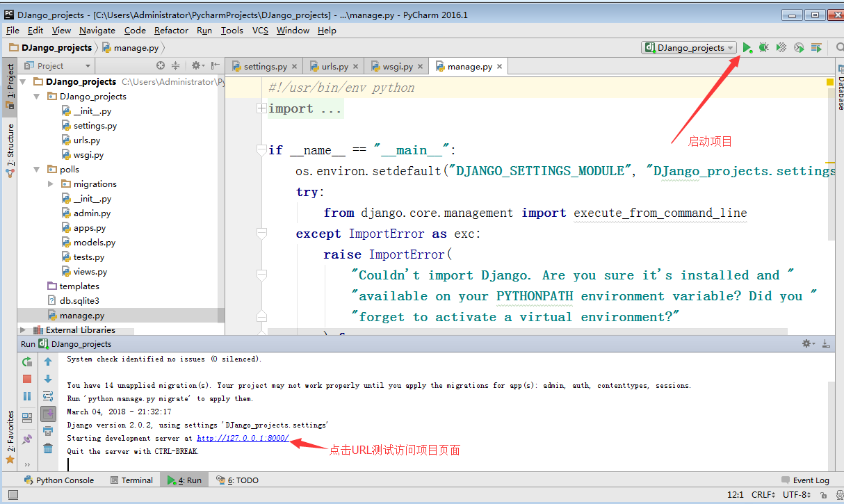Toggle Use Soft Wraps in Run console

pos(48,396)
